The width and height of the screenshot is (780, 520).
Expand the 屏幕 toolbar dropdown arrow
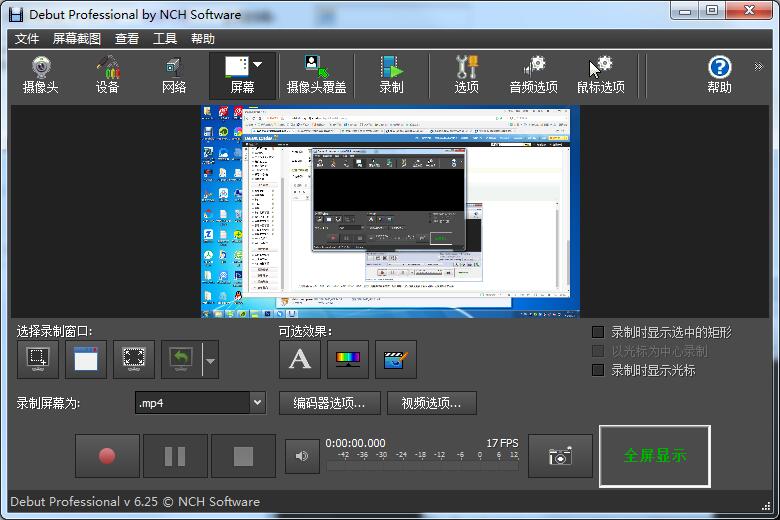click(x=258, y=66)
